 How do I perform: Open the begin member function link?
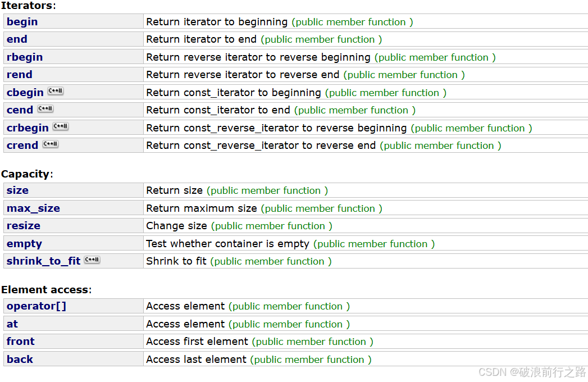(x=22, y=22)
